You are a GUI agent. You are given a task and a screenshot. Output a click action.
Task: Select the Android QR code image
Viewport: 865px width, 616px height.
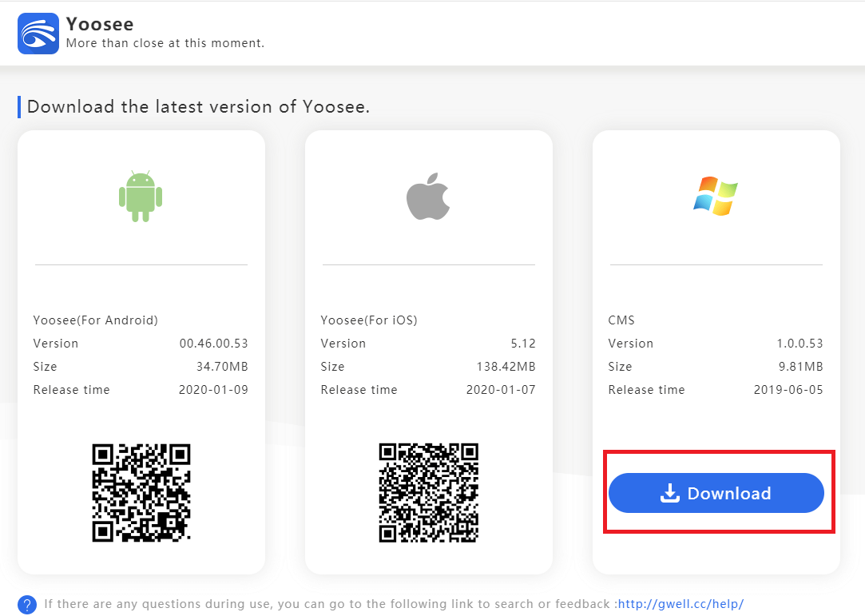tap(141, 492)
